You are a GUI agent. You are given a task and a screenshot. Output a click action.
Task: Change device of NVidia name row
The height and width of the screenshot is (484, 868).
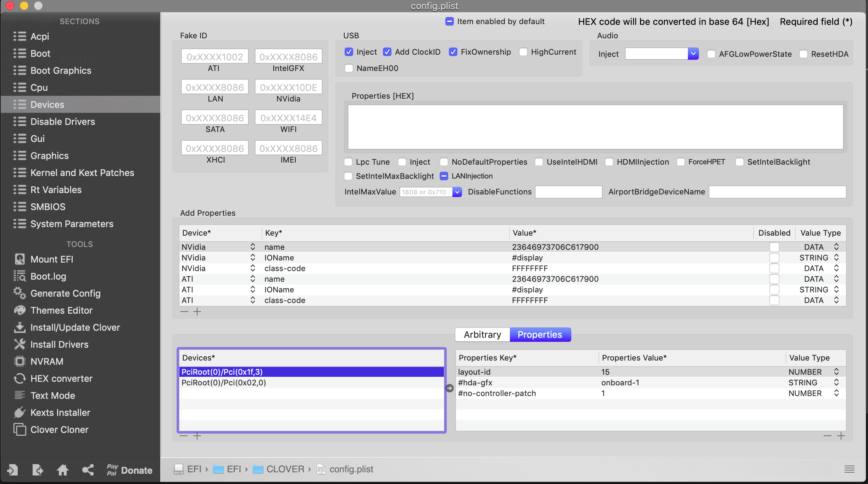coord(252,247)
